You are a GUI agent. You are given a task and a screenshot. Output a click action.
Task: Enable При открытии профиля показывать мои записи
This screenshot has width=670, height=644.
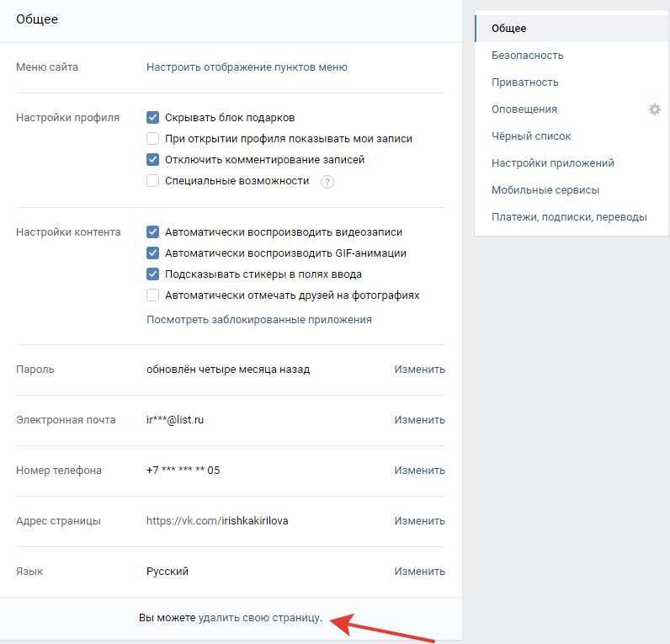(x=152, y=138)
